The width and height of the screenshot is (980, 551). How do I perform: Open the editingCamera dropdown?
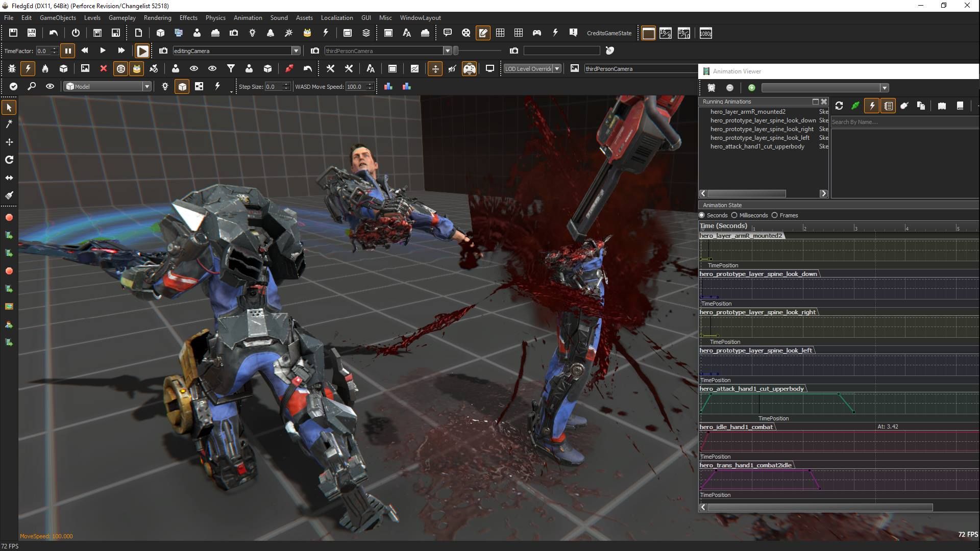coord(297,51)
